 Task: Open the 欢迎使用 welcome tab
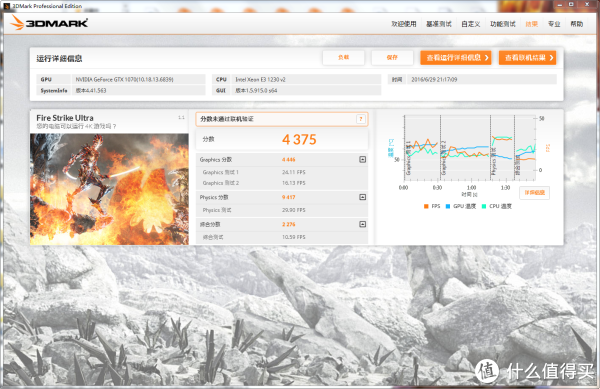404,24
